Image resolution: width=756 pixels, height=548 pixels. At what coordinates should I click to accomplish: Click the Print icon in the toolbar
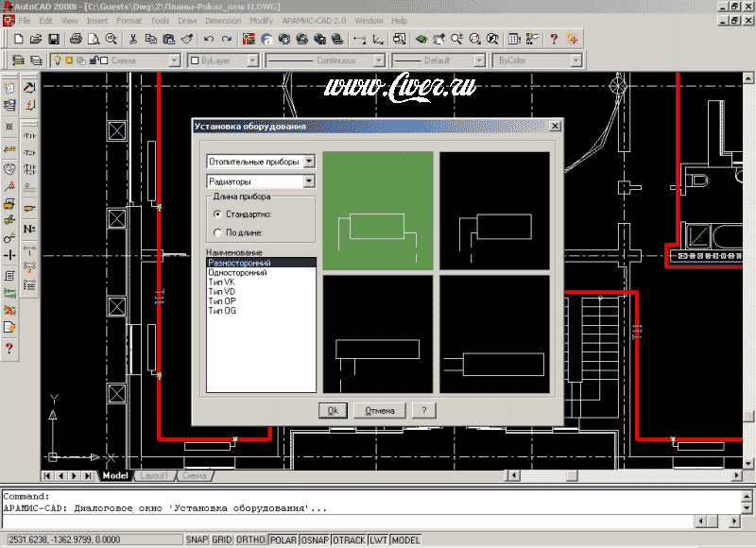tap(74, 40)
